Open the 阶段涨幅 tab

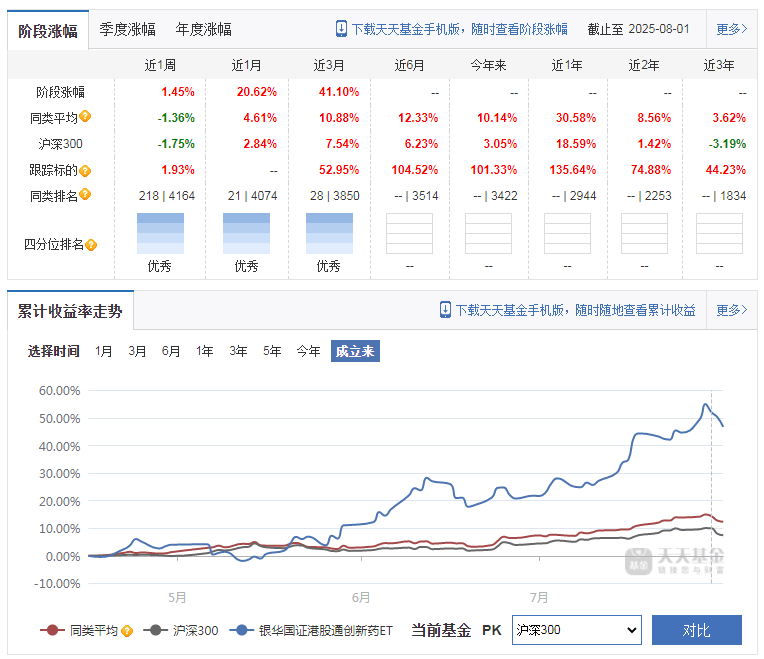[48, 31]
